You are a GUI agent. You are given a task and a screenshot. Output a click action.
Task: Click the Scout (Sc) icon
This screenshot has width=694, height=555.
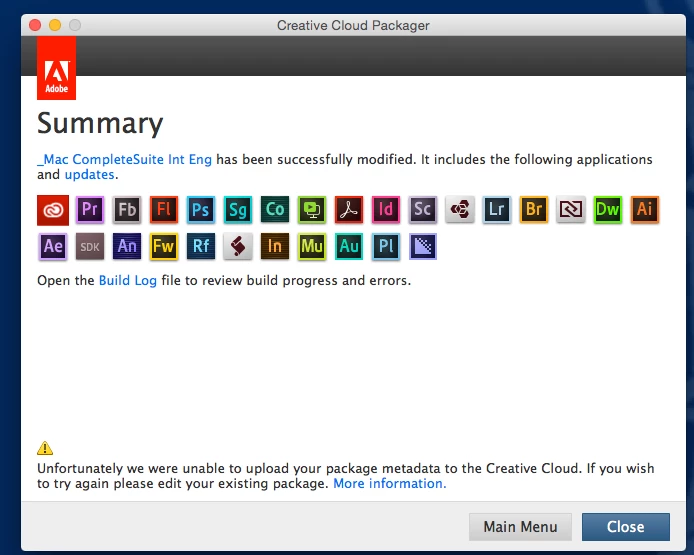click(x=423, y=209)
